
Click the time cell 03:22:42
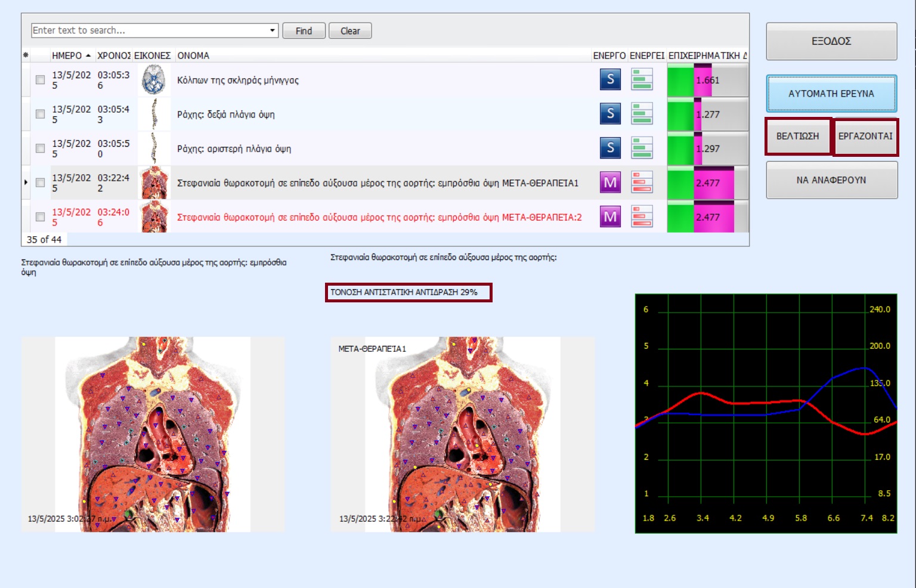114,182
